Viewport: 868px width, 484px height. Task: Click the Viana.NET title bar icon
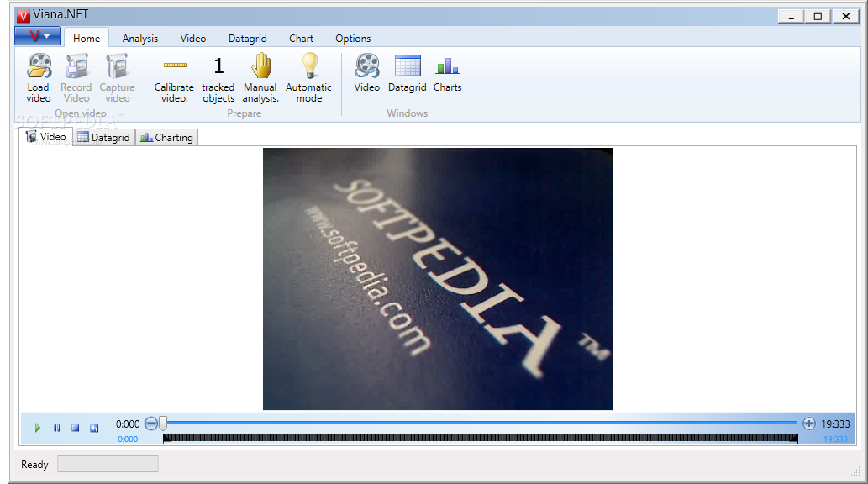click(x=23, y=15)
